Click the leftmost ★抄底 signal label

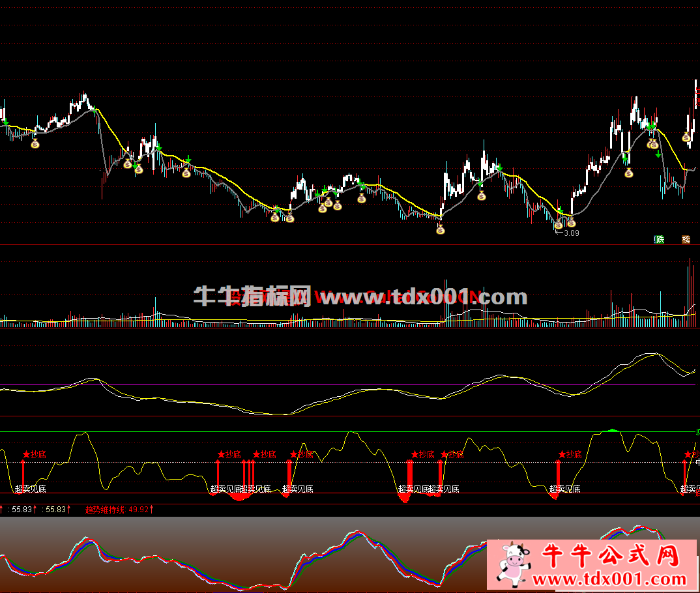(x=35, y=454)
